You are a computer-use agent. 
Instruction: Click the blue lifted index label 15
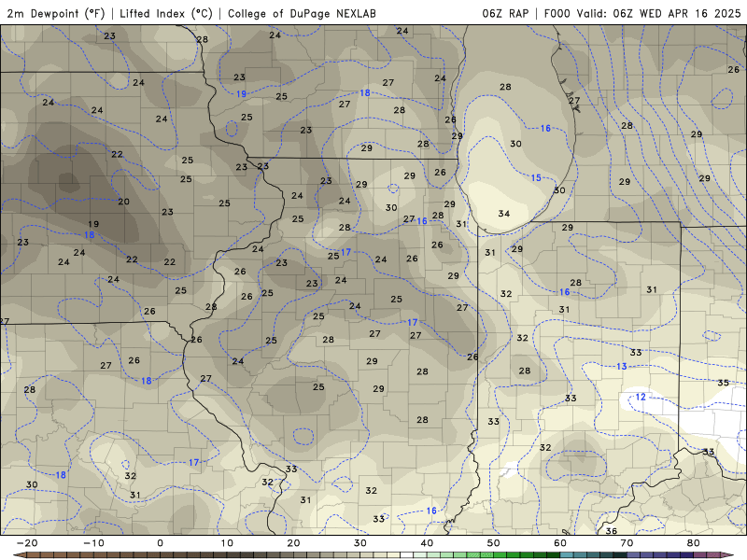(x=536, y=177)
